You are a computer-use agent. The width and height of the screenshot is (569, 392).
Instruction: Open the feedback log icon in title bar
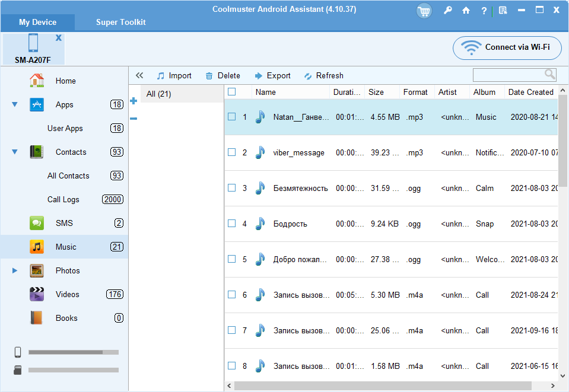pos(503,11)
